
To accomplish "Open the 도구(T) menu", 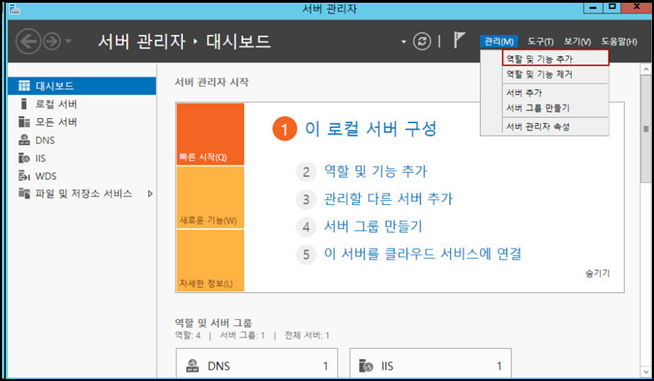I will click(540, 42).
